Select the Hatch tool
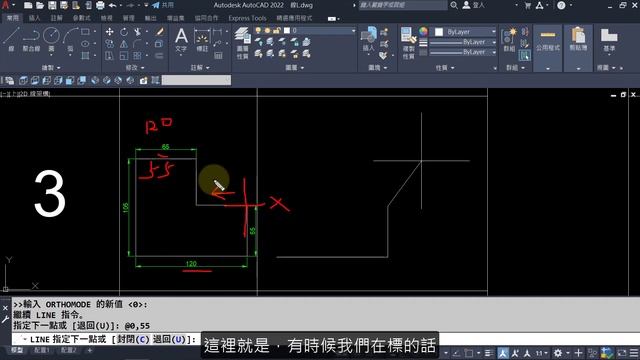Image resolution: width=640 pixels, height=360 pixels. coord(85,56)
